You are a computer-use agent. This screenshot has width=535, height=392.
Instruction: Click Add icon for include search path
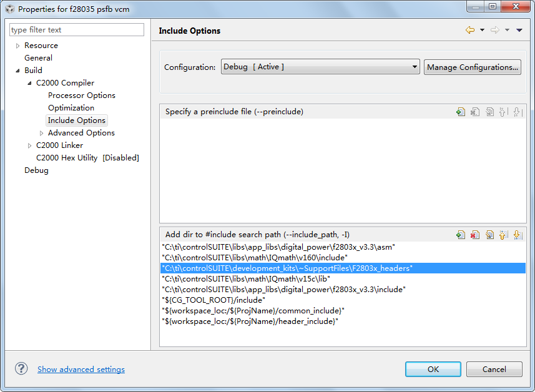tap(461, 235)
